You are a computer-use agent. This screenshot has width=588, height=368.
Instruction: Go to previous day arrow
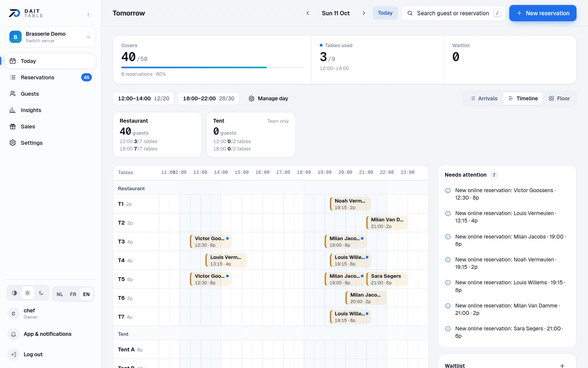tap(308, 13)
